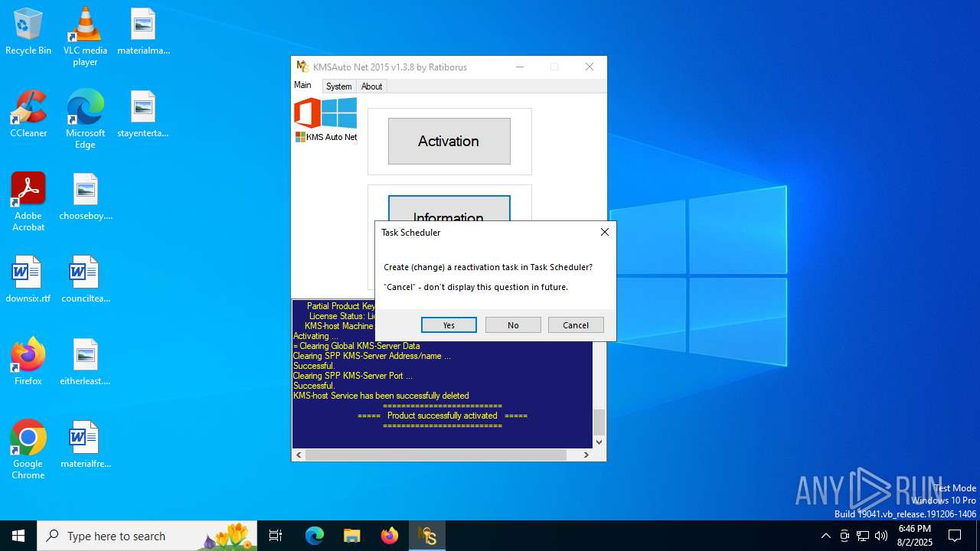The image size is (980, 551).
Task: Open Edge from the taskbar
Action: click(315, 536)
